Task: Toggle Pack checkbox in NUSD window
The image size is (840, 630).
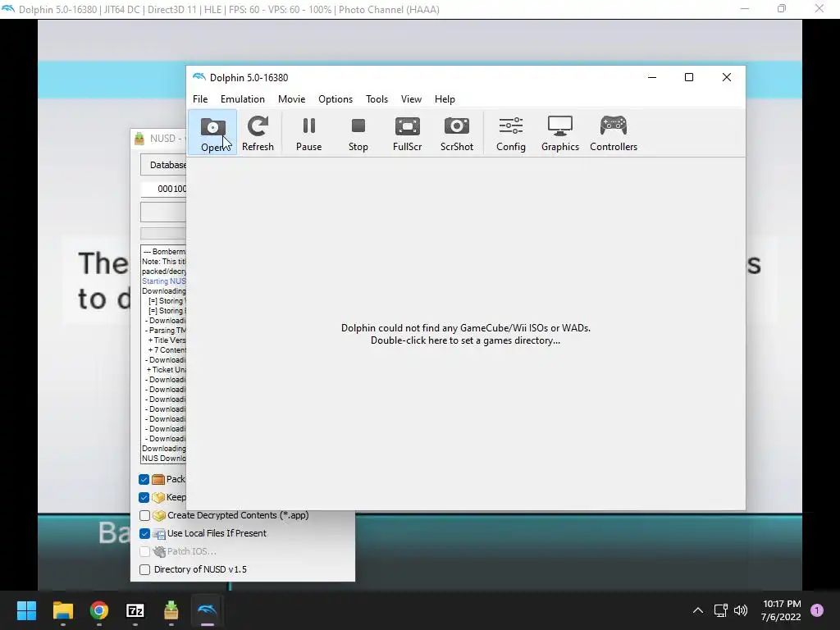Action: pyautogui.click(x=144, y=479)
